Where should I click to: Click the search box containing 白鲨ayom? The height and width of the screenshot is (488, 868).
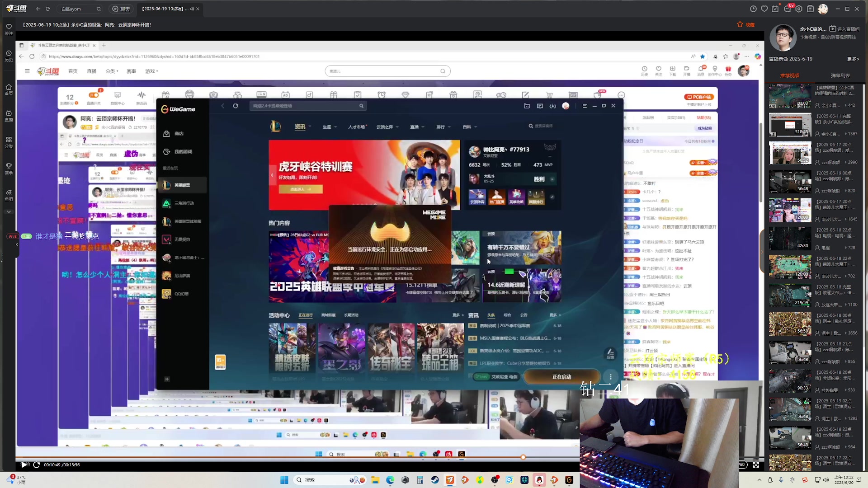(x=80, y=9)
